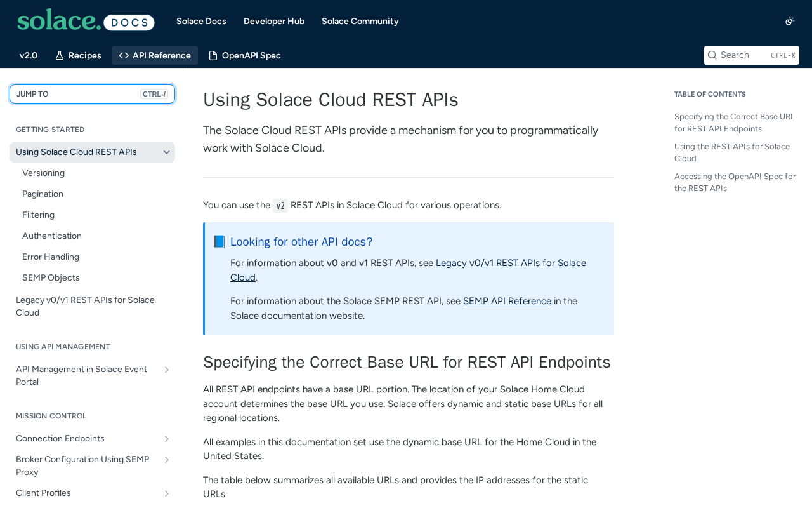812x508 pixels.
Task: Click the magnifier icon in Search
Action: [712, 55]
